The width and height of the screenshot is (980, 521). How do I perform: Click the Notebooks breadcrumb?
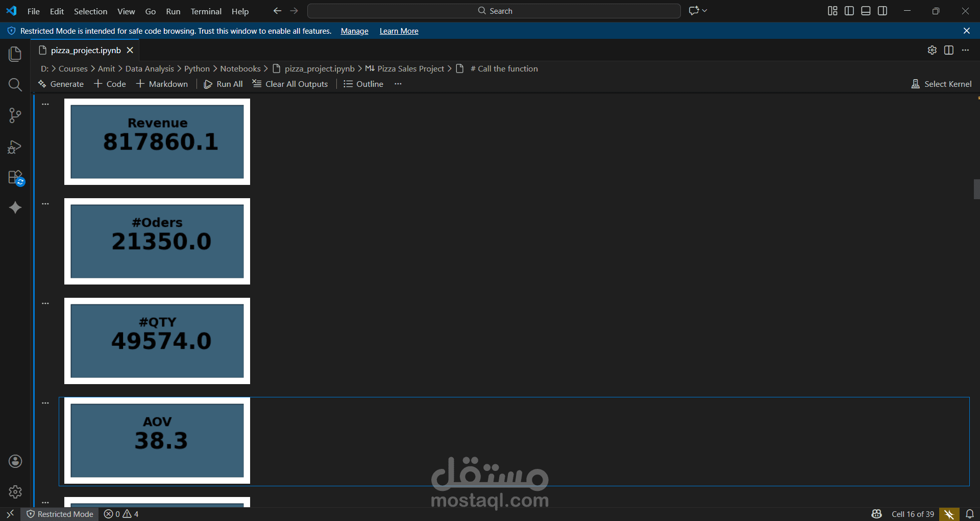coord(240,68)
